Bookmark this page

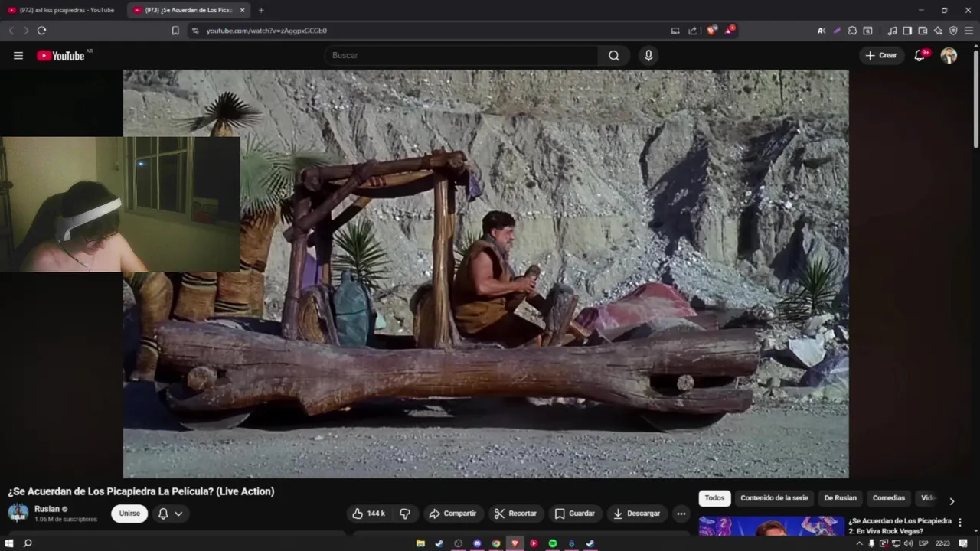(175, 31)
